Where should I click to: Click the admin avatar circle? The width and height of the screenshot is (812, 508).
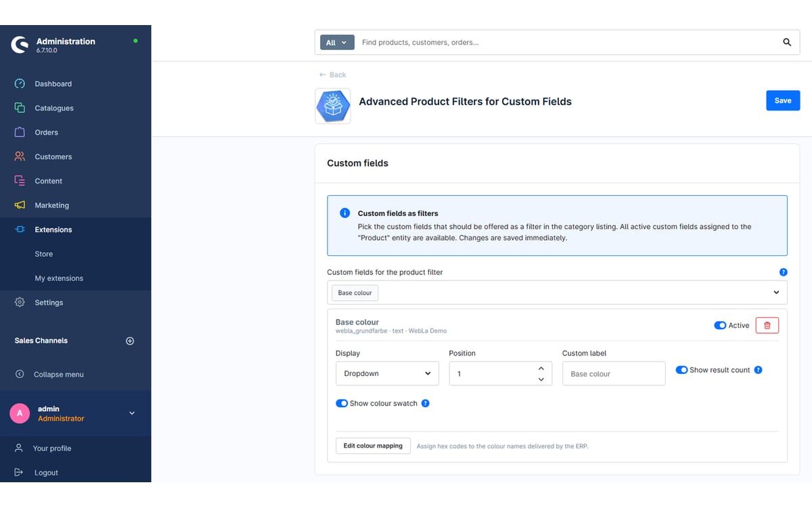pos(20,413)
